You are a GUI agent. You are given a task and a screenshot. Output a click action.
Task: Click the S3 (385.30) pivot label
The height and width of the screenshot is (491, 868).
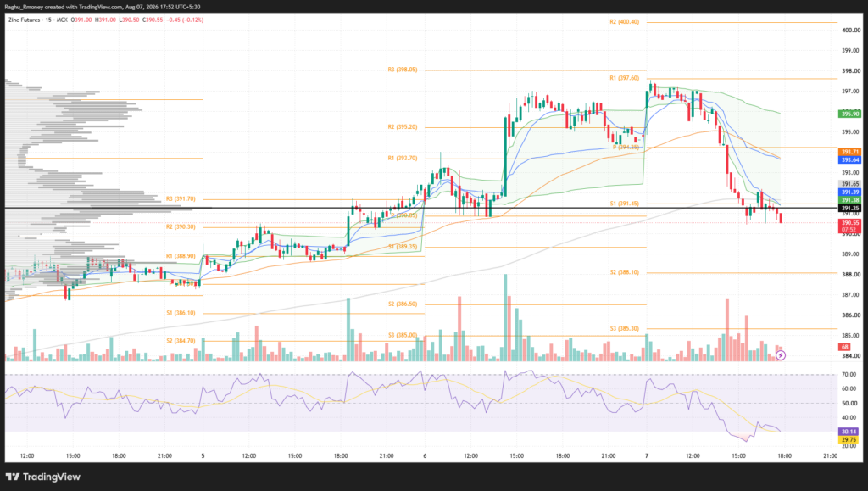(x=625, y=329)
